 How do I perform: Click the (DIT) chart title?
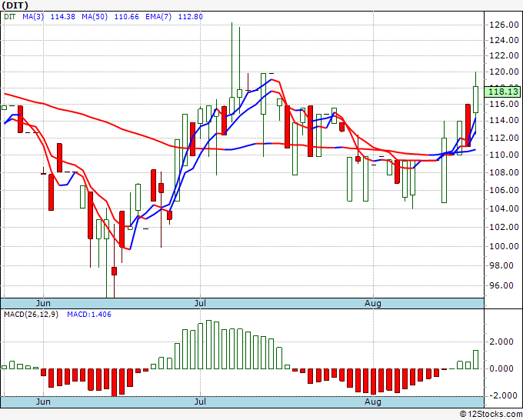point(15,5)
